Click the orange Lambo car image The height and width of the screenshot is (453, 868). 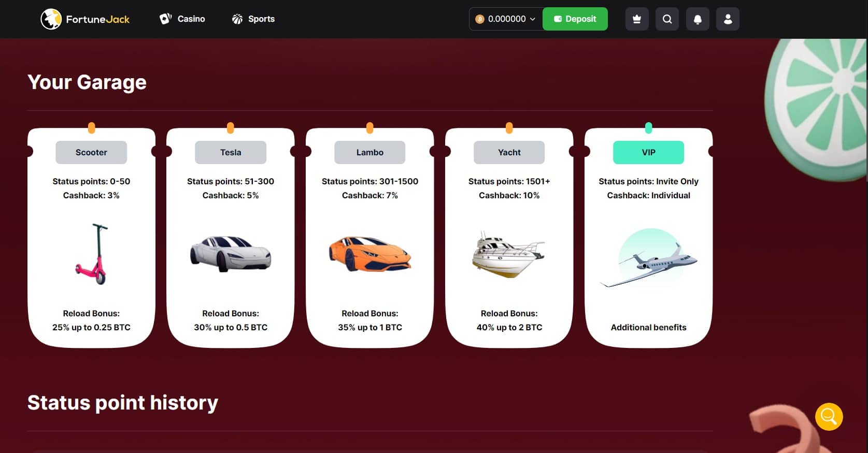pos(369,254)
